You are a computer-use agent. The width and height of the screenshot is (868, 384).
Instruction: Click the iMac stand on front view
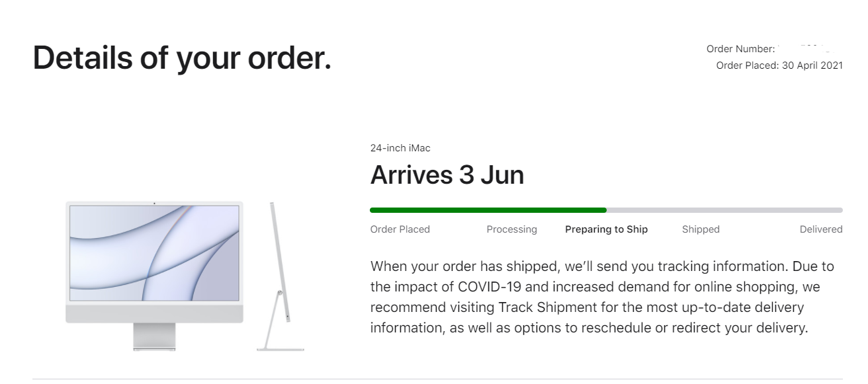[154, 336]
